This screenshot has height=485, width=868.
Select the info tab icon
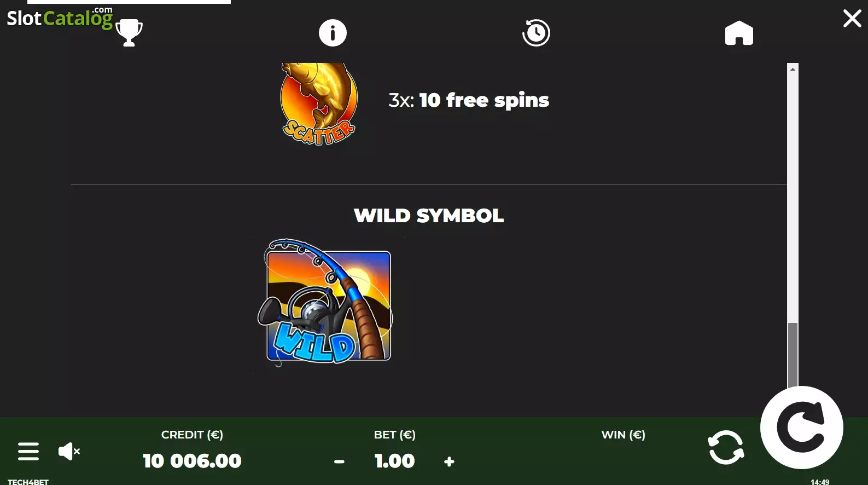333,33
